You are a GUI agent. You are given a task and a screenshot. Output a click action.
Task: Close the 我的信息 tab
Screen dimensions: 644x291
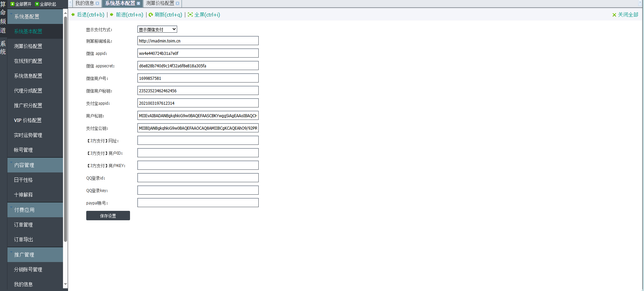[97, 3]
